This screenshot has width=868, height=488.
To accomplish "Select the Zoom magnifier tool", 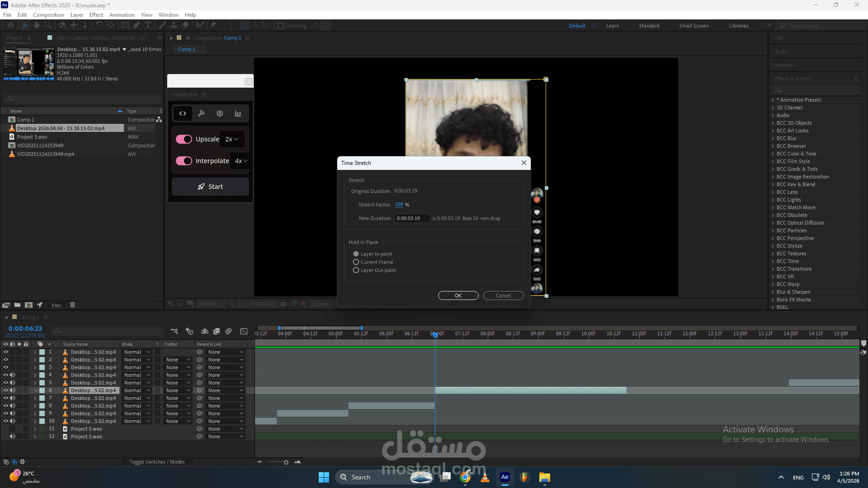I will pyautogui.click(x=49, y=26).
